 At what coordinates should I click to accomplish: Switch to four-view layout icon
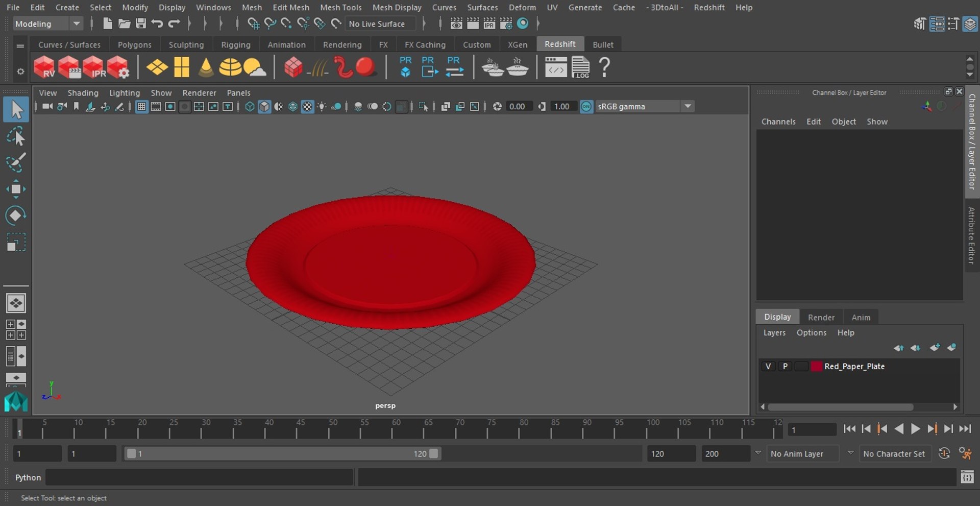coord(16,330)
